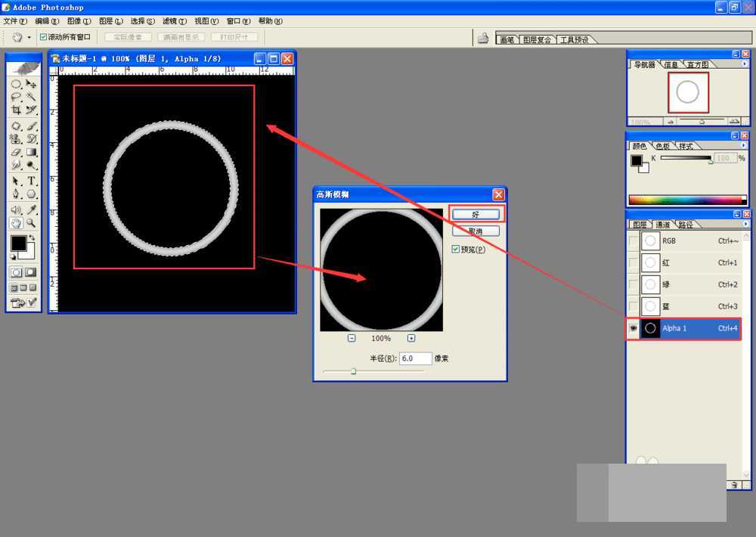Switch to the 路径 (Paths) tab
The image size is (756, 537).
pyautogui.click(x=685, y=225)
